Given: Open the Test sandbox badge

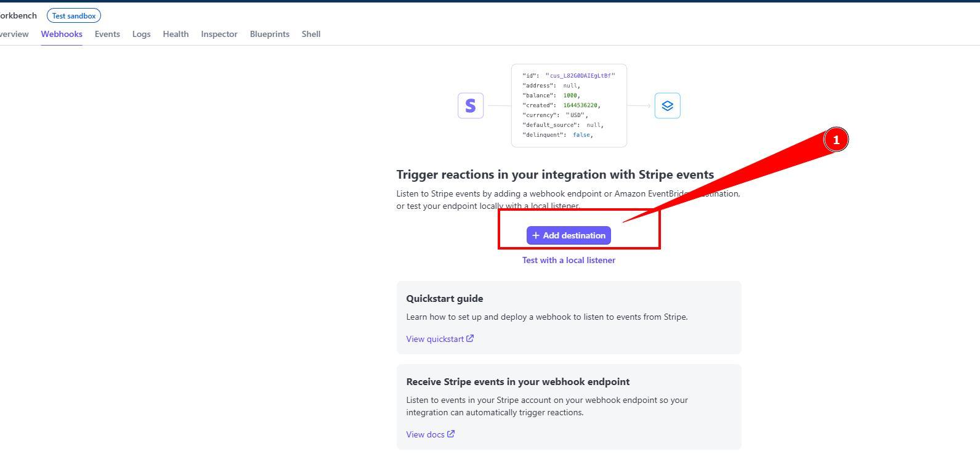Looking at the screenshot, I should pyautogui.click(x=73, y=15).
